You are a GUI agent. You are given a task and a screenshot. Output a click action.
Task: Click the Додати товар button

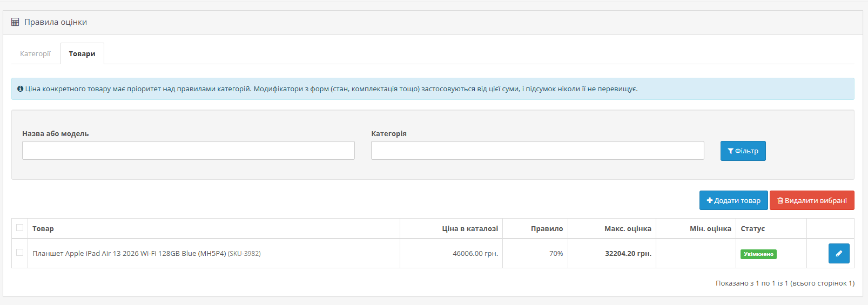(734, 200)
